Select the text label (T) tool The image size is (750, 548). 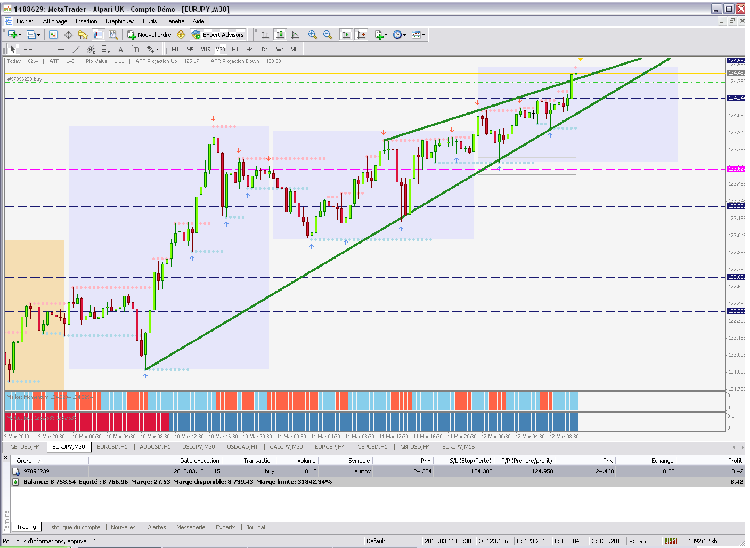tap(136, 49)
